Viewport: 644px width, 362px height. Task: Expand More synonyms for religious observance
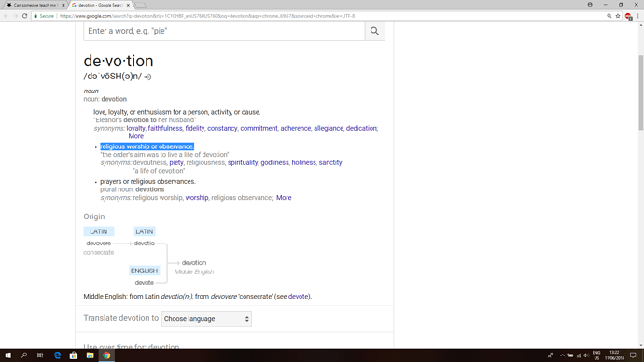[284, 198]
